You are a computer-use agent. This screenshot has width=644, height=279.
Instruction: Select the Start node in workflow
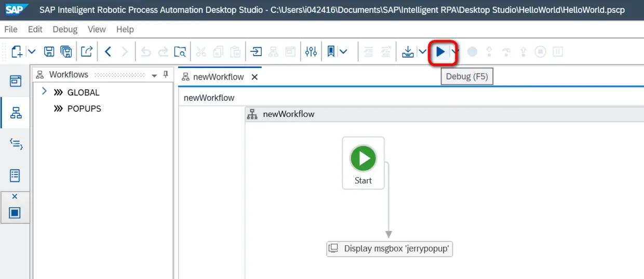click(363, 163)
